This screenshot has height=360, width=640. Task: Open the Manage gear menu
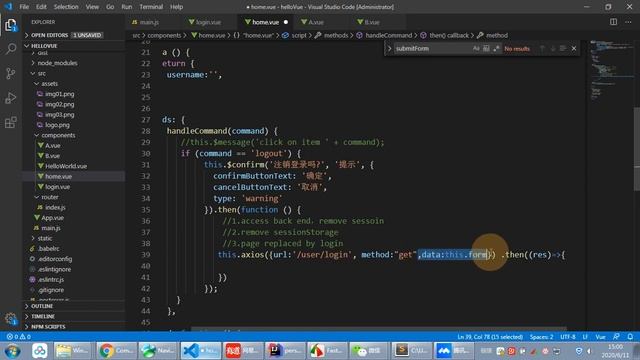coord(11,318)
